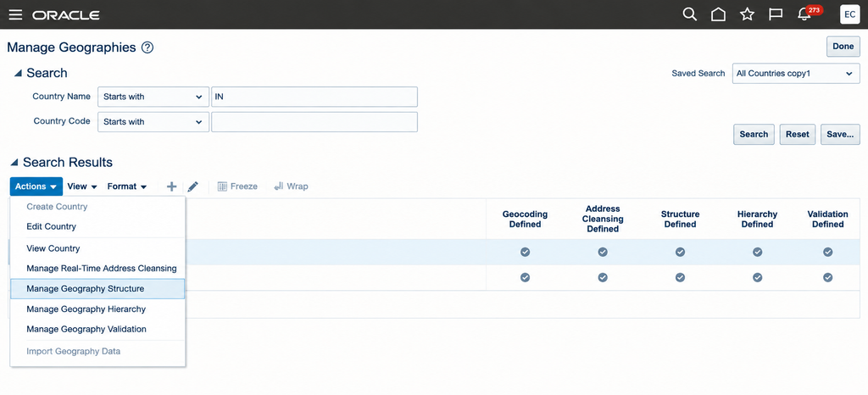Collapse the Search Results section
The image size is (868, 395).
click(14, 163)
